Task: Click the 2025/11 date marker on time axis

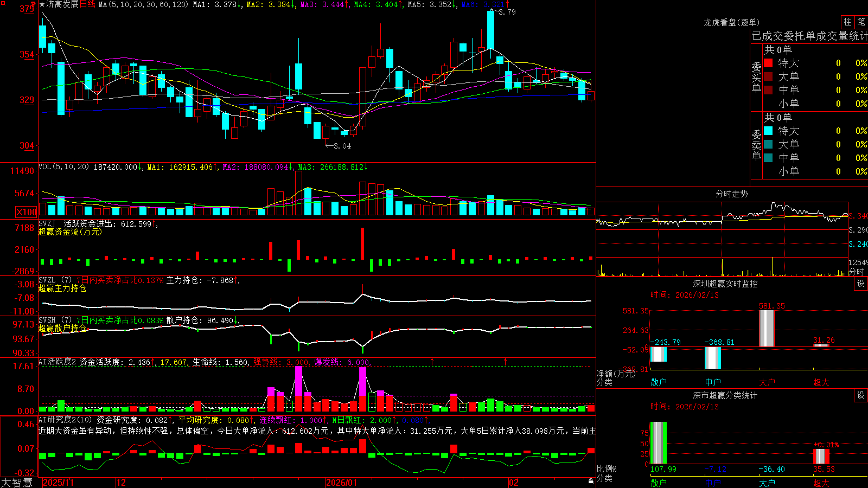Action: pyautogui.click(x=58, y=483)
